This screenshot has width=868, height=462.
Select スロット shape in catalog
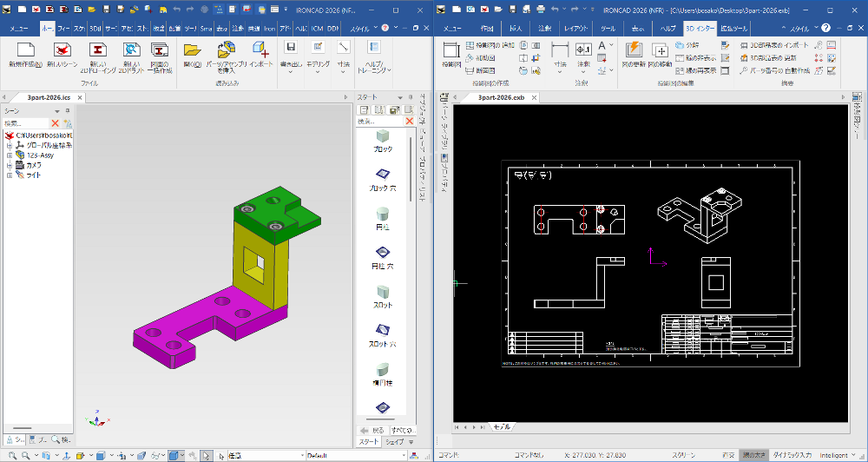(383, 297)
